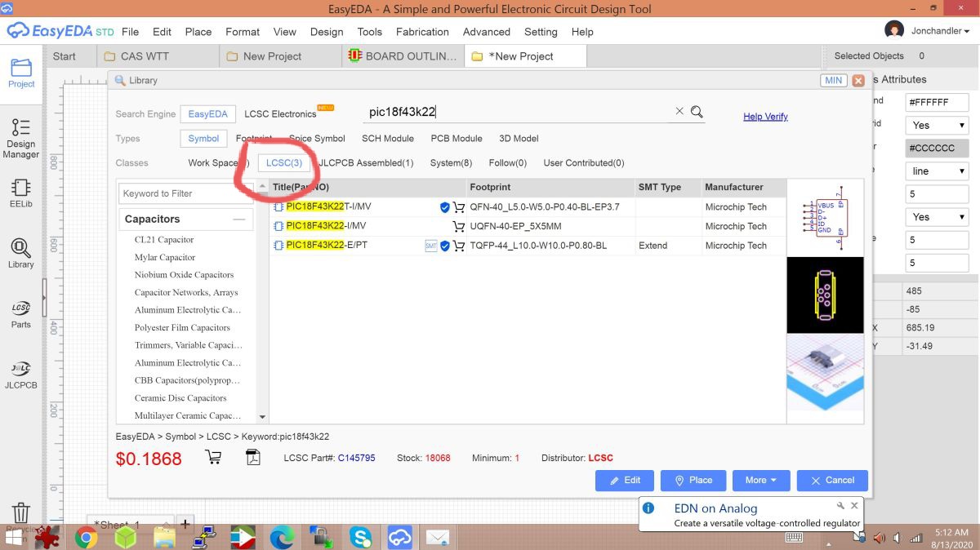Screen dimensions: 980x550
Task: Click the Recycle Bin icon
Action: point(21,514)
